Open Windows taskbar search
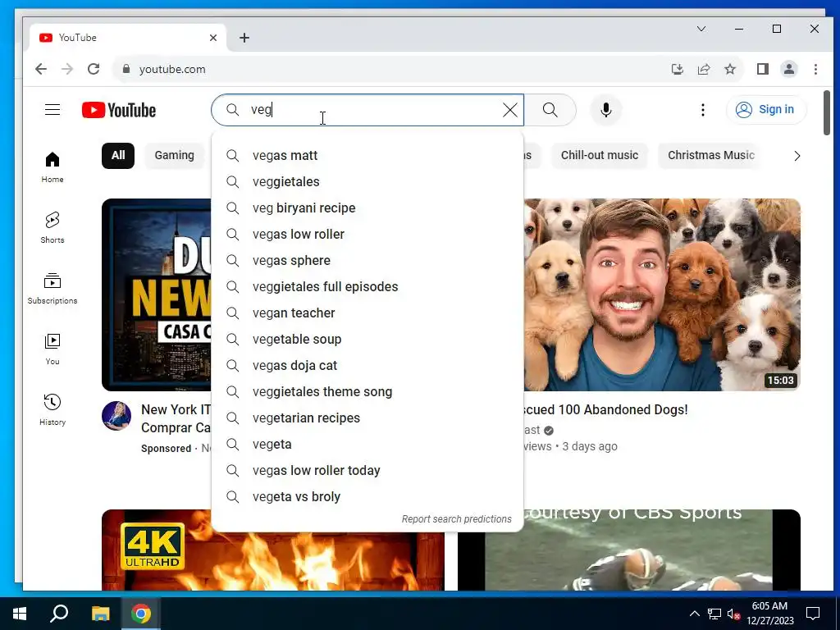The width and height of the screenshot is (840, 630). (x=59, y=614)
